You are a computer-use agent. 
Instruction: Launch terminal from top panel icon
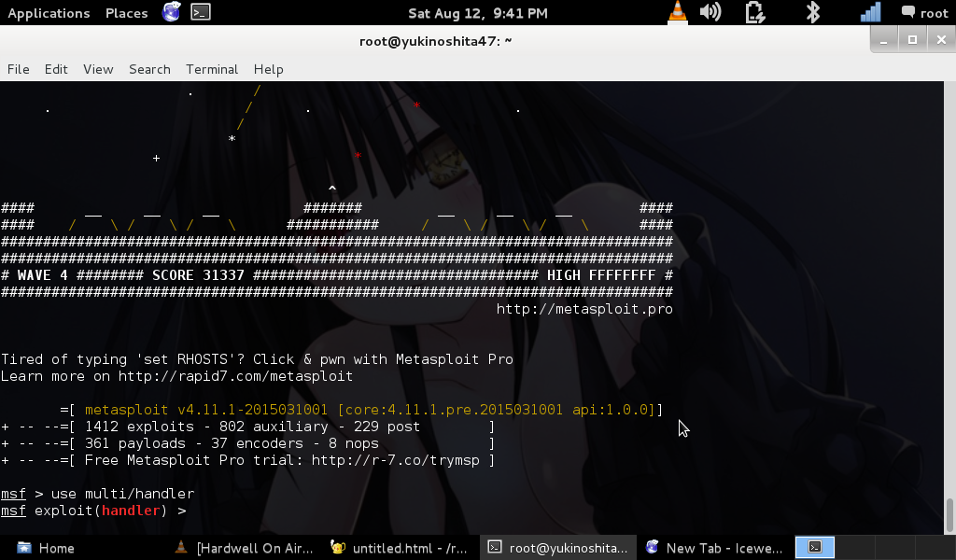click(201, 11)
